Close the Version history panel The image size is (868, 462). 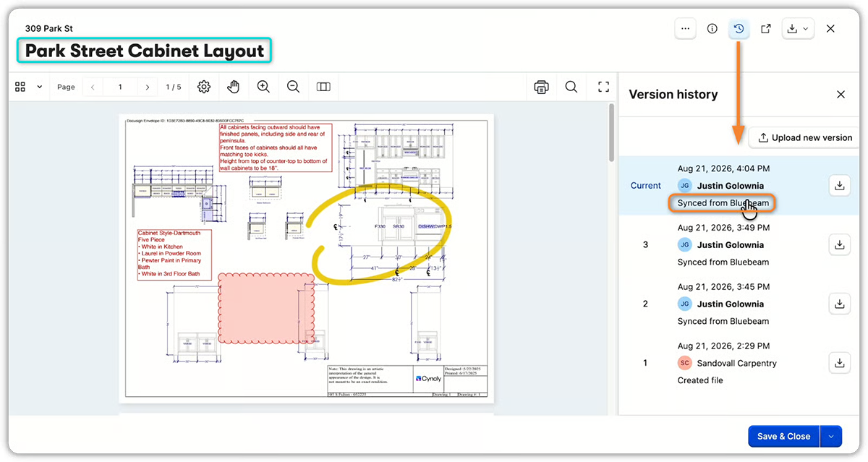tap(841, 94)
